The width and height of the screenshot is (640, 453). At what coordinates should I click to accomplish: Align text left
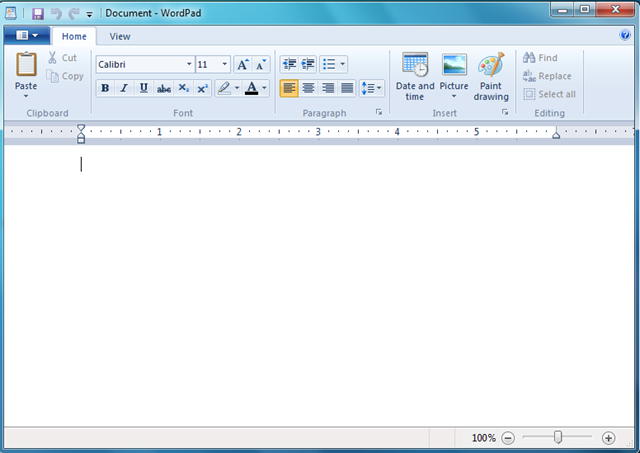[289, 88]
